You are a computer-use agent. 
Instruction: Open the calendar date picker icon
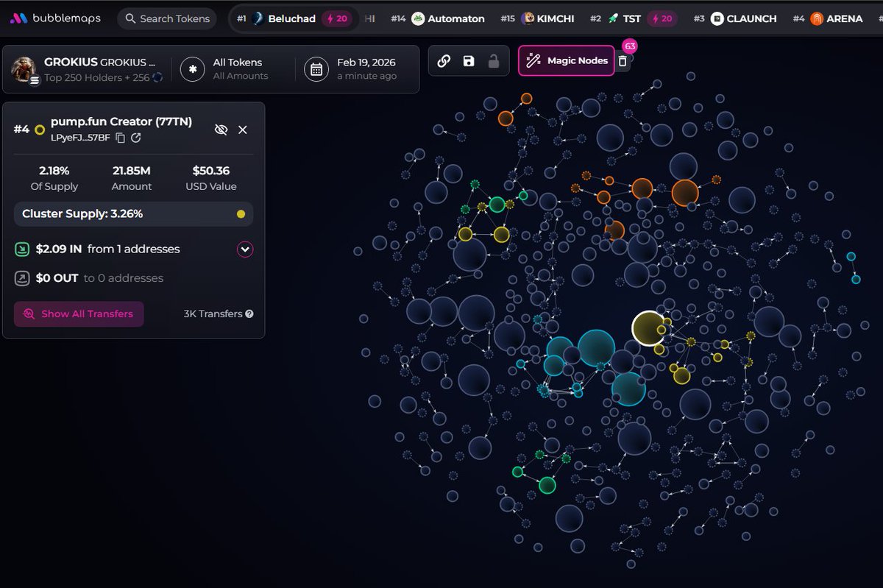316,69
